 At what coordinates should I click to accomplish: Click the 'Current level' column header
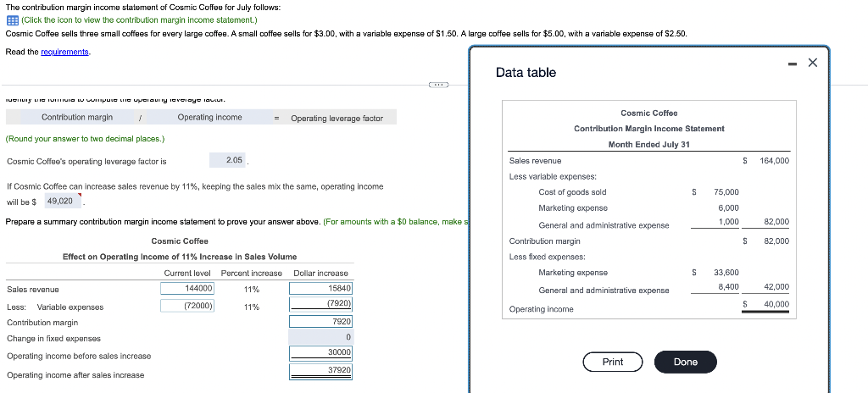[187, 274]
